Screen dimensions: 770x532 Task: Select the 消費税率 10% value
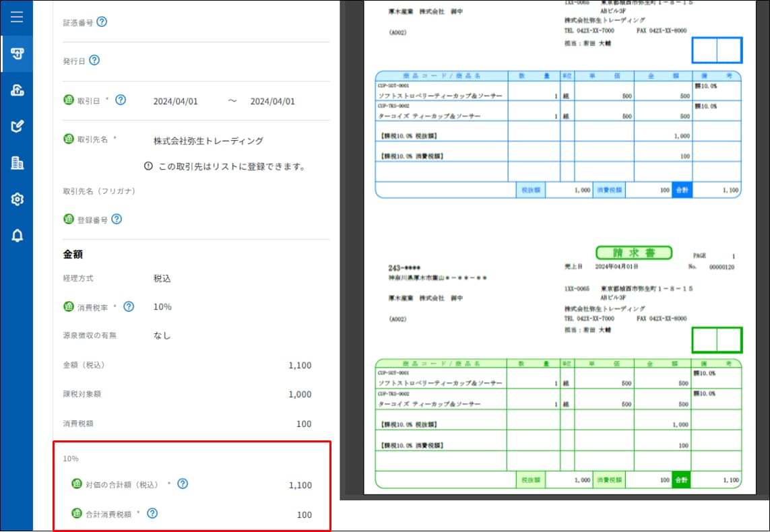click(162, 307)
